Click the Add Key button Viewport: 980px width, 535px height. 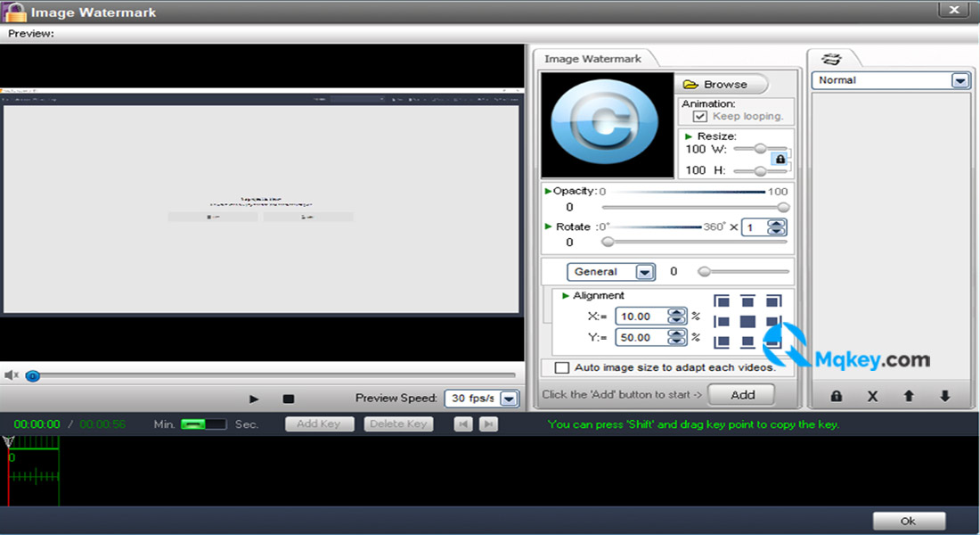[x=319, y=424]
